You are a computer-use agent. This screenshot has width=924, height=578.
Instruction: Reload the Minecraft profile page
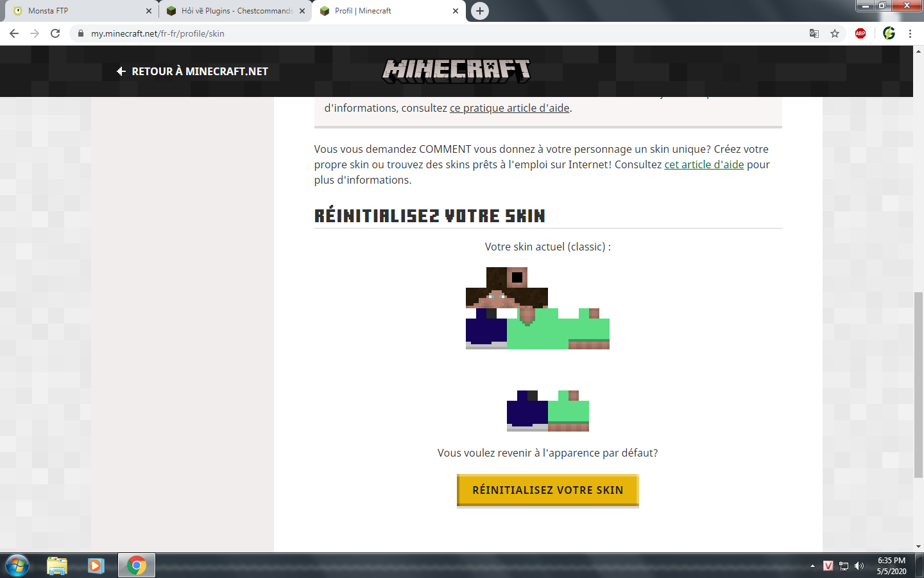55,33
